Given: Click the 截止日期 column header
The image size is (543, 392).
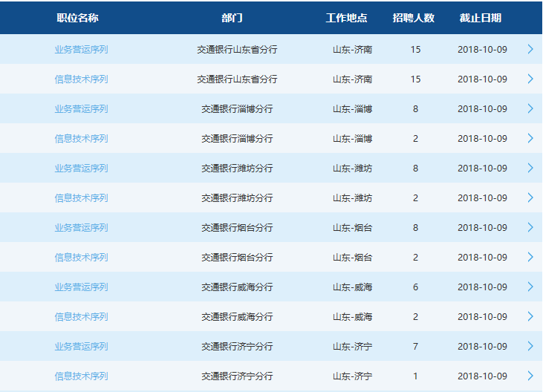Looking at the screenshot, I should coord(481,18).
